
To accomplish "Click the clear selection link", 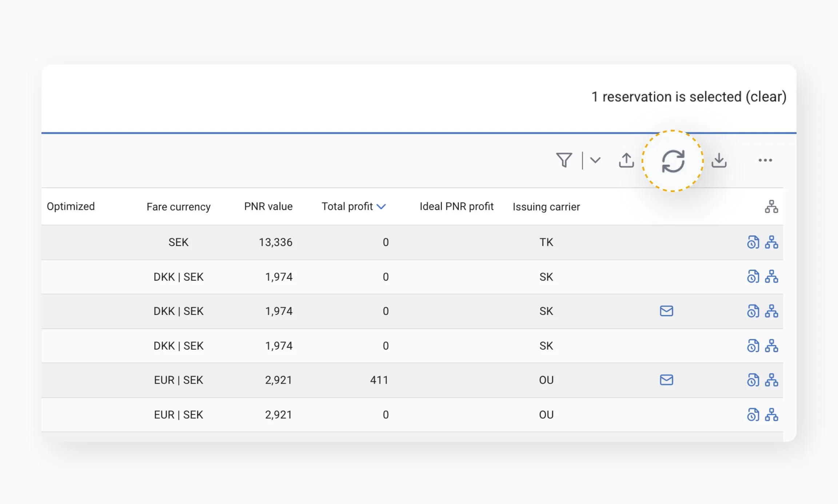I will pyautogui.click(x=766, y=97).
